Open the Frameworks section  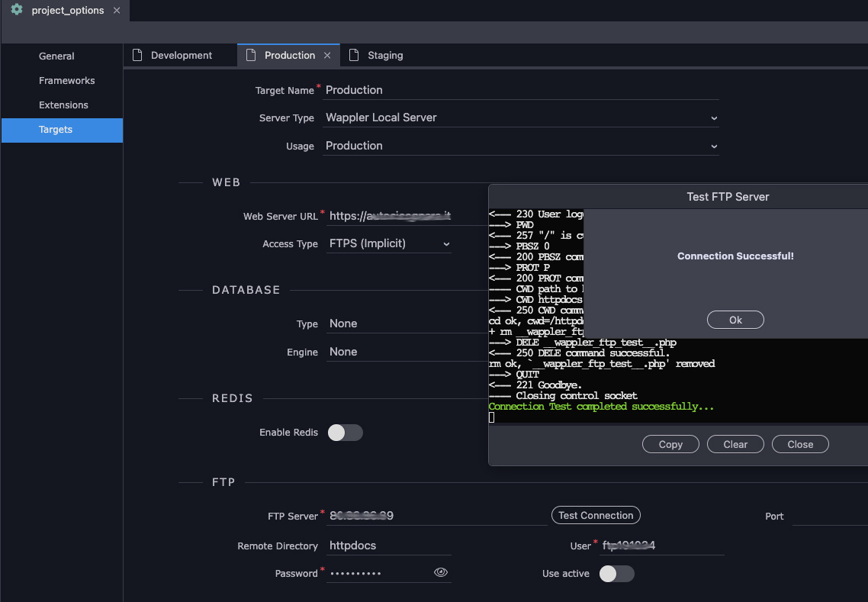66,80
